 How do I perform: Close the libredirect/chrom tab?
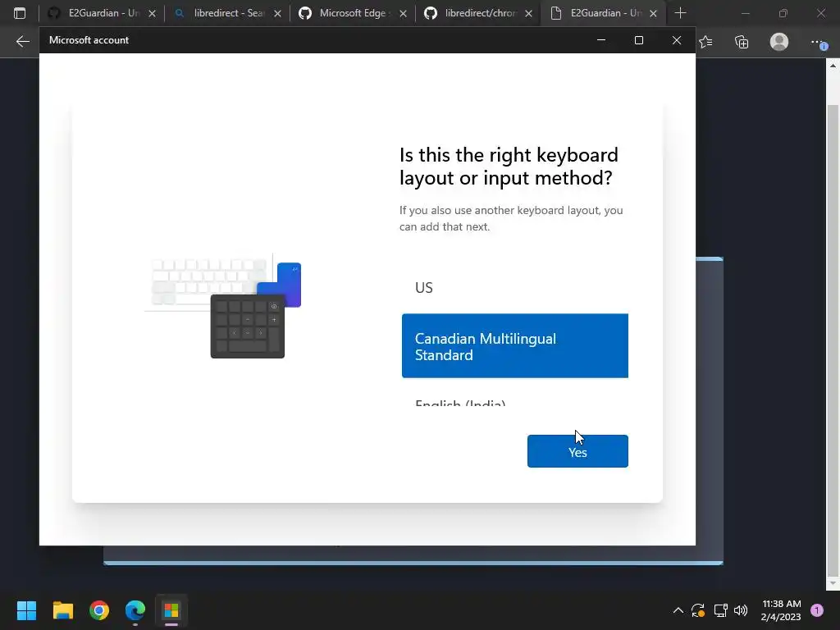click(x=529, y=14)
